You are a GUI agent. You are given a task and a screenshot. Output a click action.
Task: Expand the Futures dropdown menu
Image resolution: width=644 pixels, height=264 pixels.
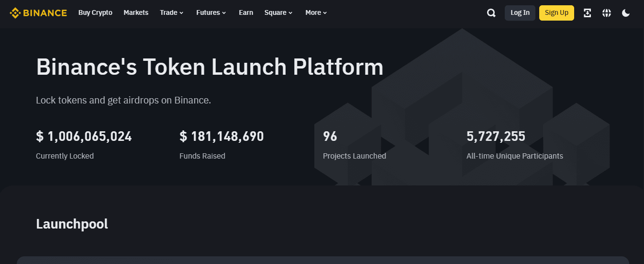[x=211, y=13]
